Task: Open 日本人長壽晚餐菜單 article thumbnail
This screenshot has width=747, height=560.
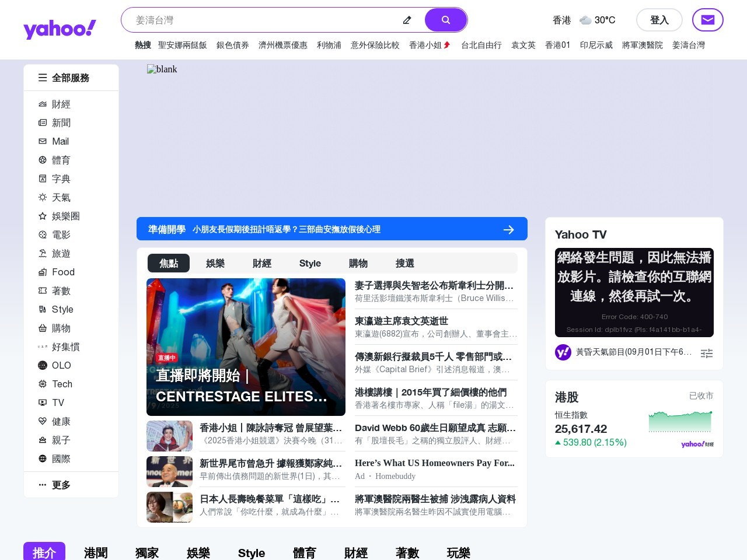Action: [x=169, y=507]
